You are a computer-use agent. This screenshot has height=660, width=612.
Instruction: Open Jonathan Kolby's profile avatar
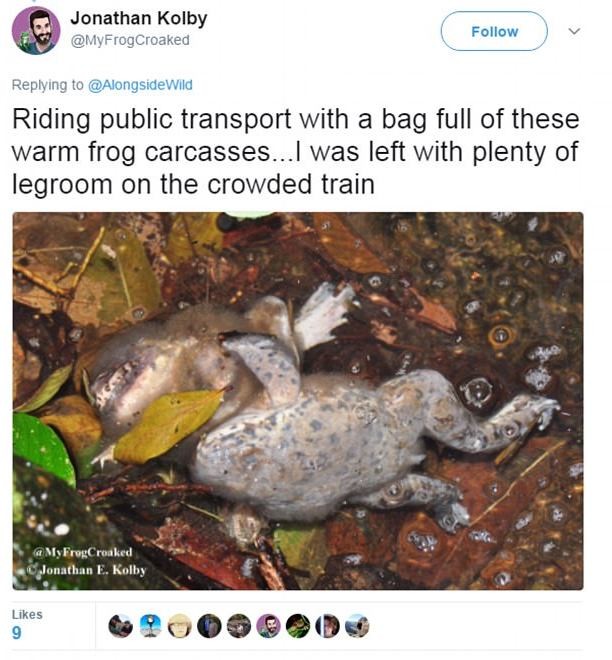[36, 30]
